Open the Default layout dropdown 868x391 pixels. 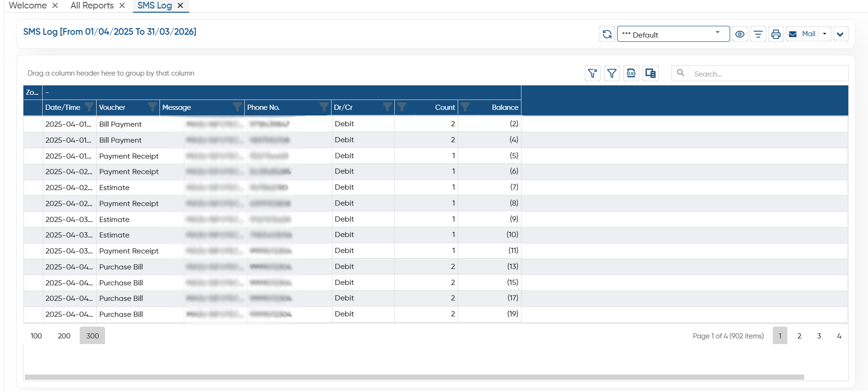click(x=673, y=34)
